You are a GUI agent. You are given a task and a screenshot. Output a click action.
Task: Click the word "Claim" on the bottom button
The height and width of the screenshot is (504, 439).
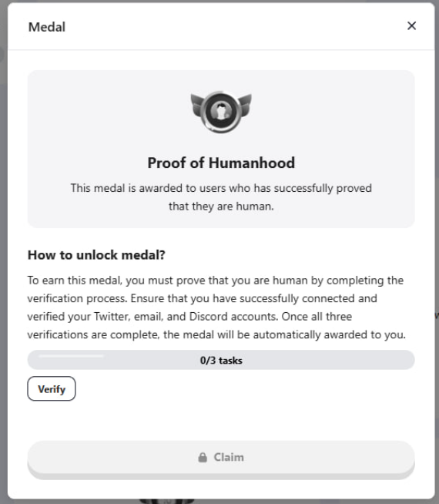229,457
